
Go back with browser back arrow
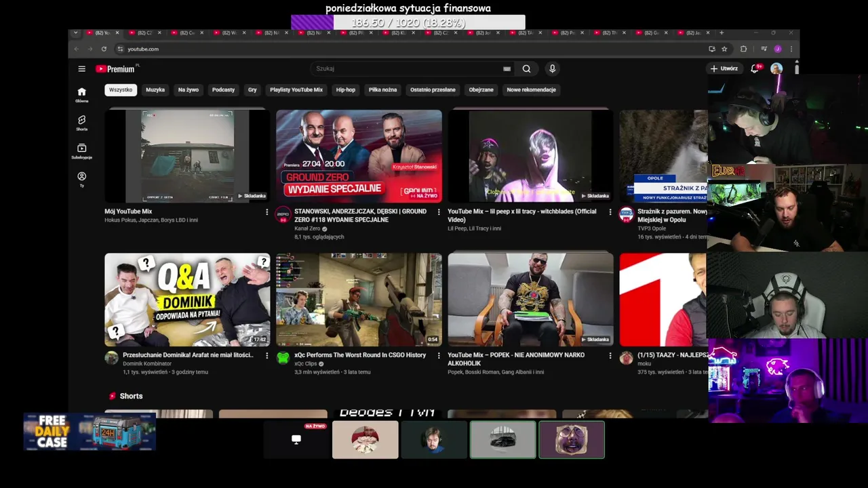76,49
